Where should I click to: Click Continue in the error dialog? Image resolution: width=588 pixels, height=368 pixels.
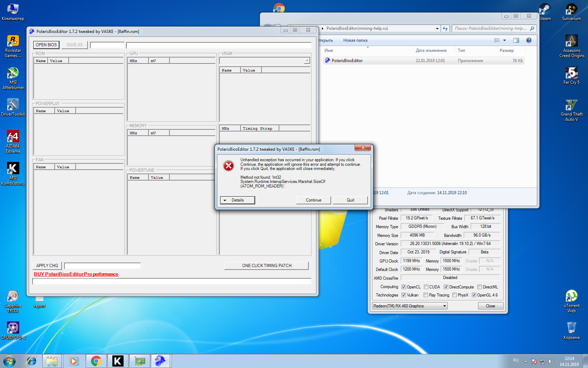(x=314, y=200)
